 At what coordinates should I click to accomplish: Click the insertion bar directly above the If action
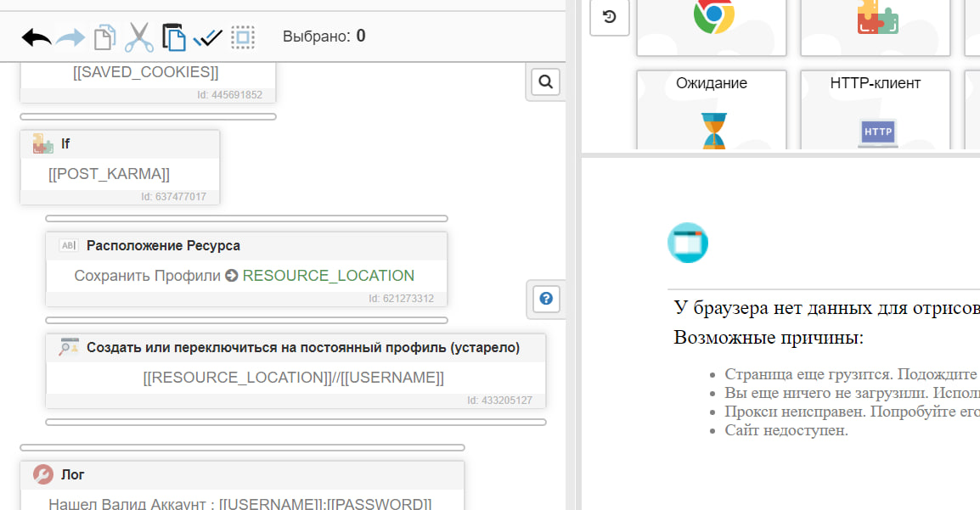pyautogui.click(x=148, y=116)
